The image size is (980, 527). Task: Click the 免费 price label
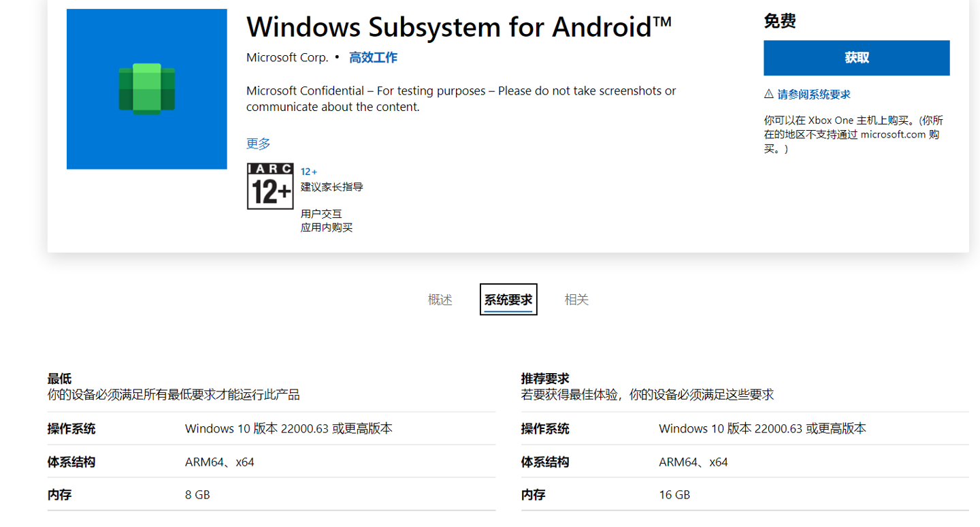780,21
